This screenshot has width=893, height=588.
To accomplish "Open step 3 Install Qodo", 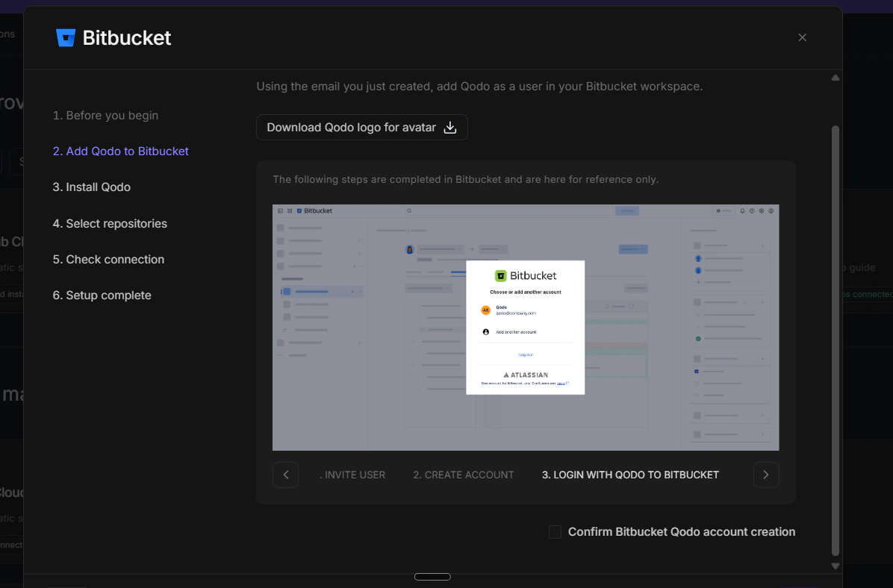I will tap(92, 187).
